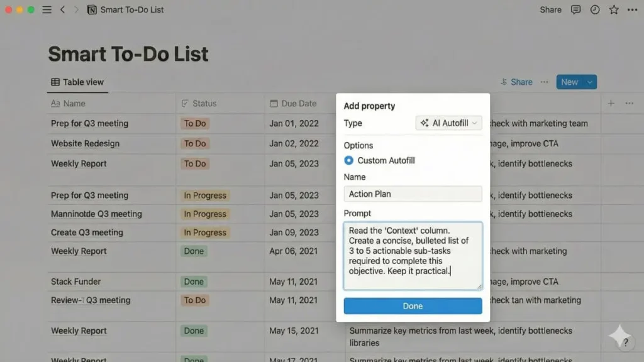The width and height of the screenshot is (644, 362).
Task: View page history via the clock icon
Action: coord(594,9)
